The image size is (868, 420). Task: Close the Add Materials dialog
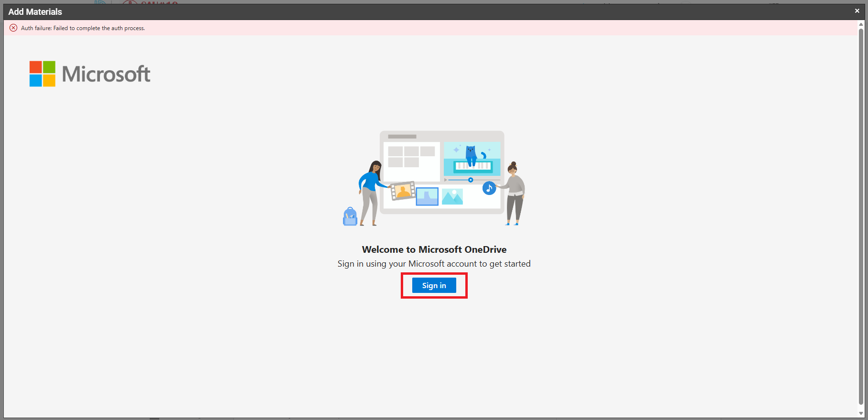point(857,11)
